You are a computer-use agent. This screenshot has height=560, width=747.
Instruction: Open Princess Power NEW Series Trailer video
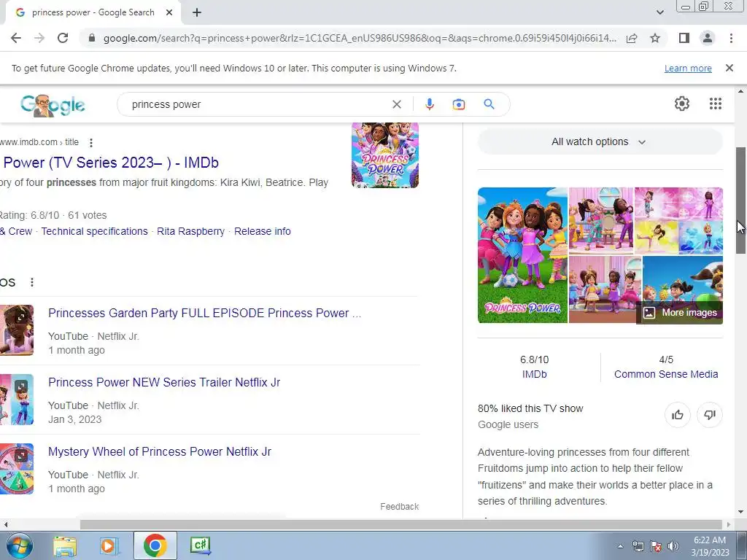point(164,382)
